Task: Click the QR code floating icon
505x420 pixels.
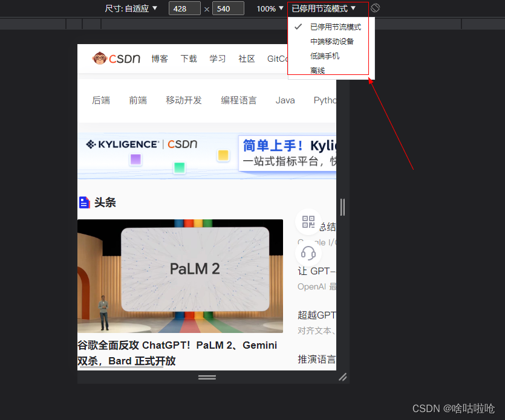Action: pyautogui.click(x=308, y=222)
